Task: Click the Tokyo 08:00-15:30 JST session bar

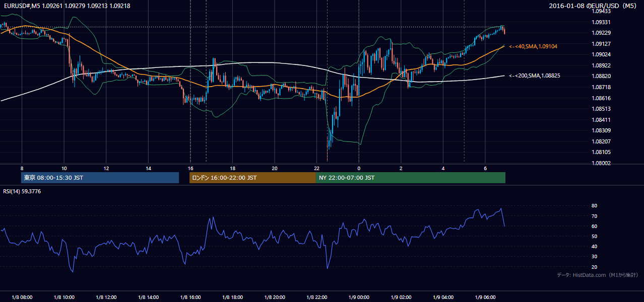Action: point(100,178)
